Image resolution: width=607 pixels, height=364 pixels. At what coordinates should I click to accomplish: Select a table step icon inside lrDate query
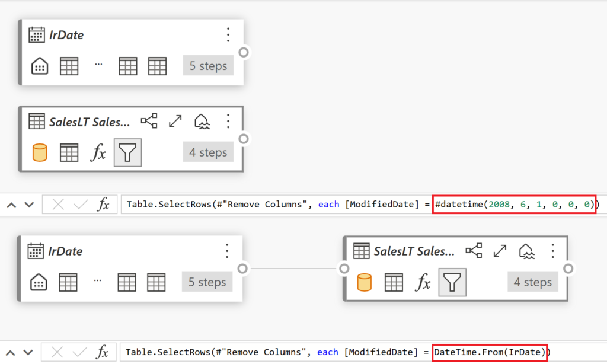tap(69, 66)
